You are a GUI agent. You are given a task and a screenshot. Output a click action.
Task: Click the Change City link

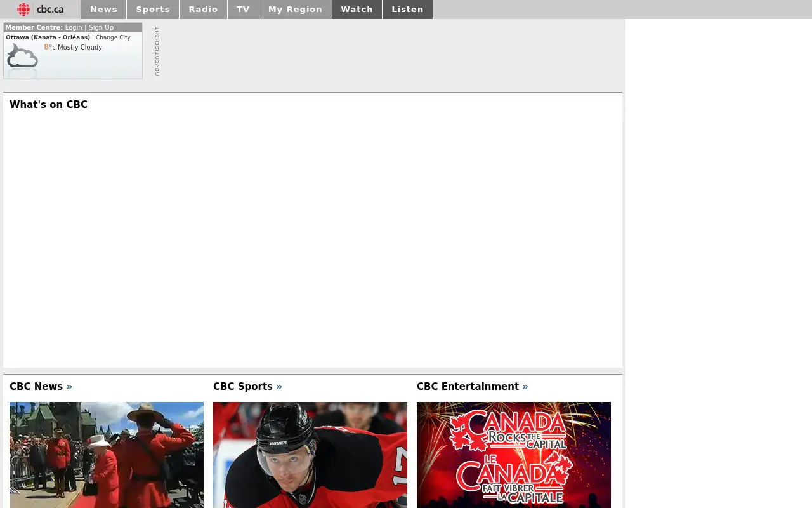pyautogui.click(x=113, y=37)
